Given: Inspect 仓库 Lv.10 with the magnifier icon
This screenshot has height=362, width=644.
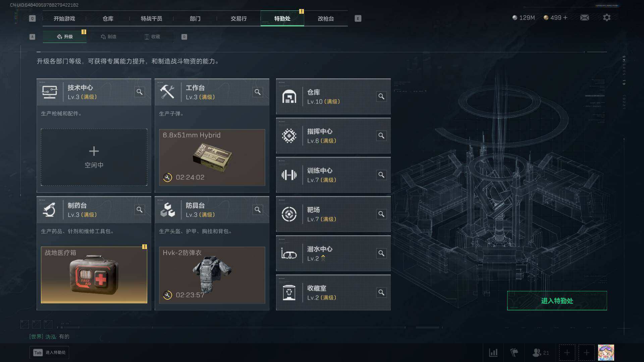Looking at the screenshot, I should pyautogui.click(x=381, y=97).
